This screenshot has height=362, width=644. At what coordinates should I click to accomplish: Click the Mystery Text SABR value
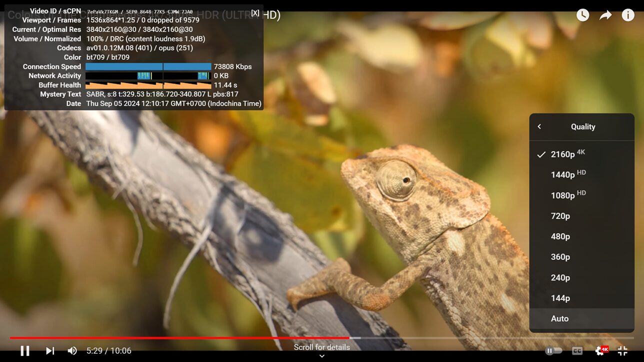[162, 94]
